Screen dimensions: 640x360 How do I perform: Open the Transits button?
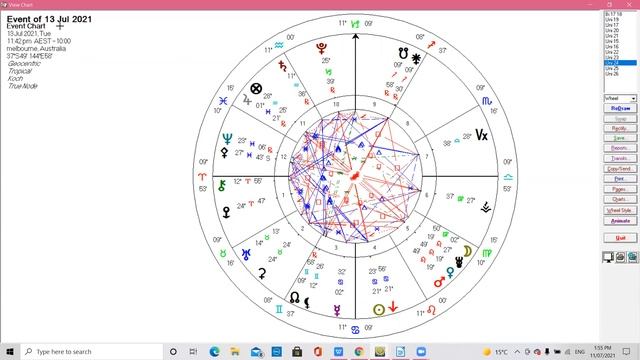[620, 158]
